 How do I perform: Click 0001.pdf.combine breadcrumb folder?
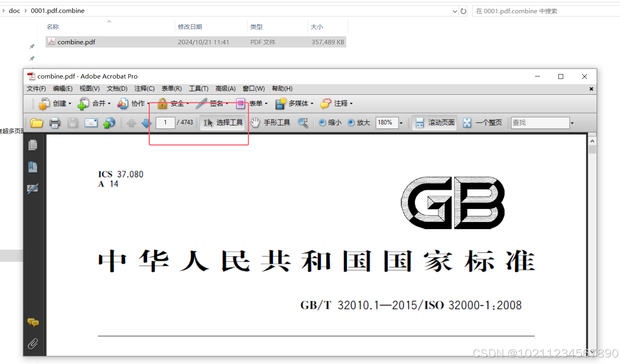[58, 11]
